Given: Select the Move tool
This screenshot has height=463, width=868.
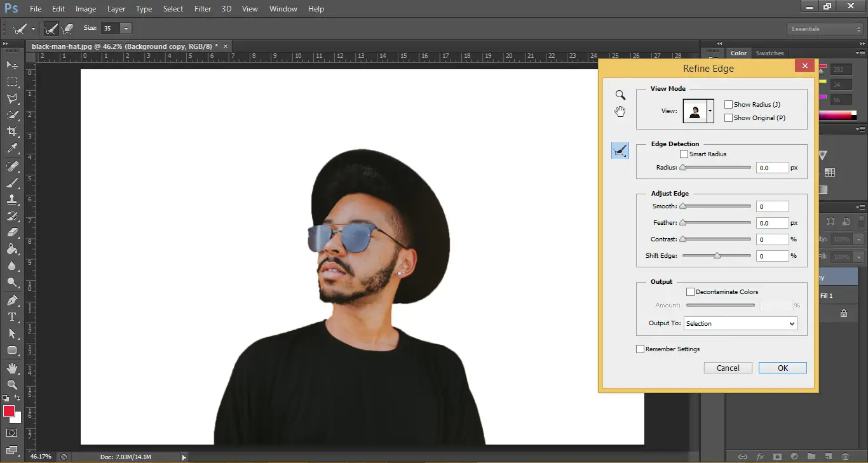Looking at the screenshot, I should click(x=12, y=65).
